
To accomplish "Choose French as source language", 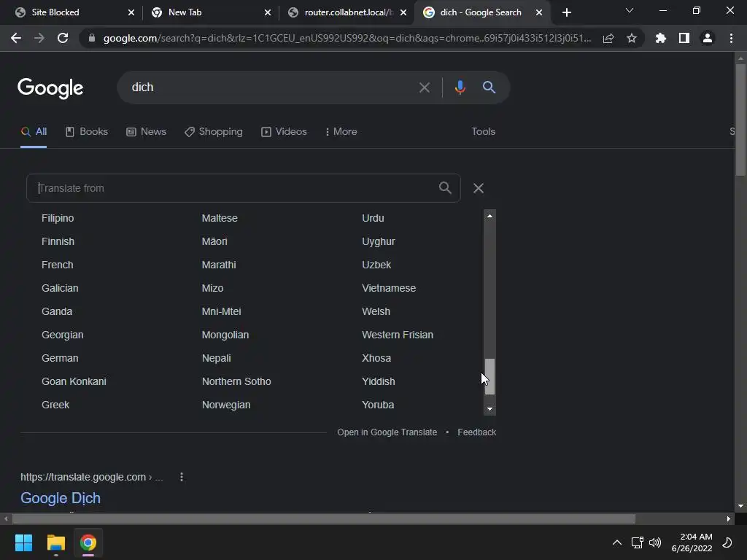I will click(x=57, y=265).
